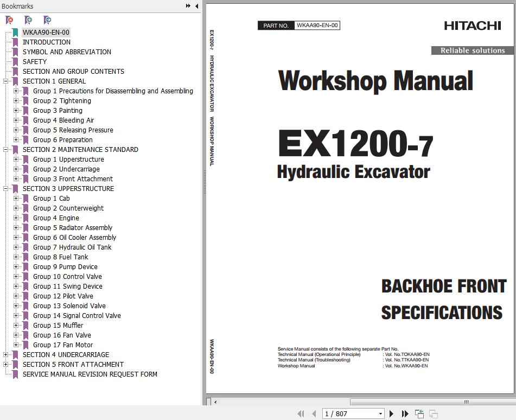The height and width of the screenshot is (420, 516).
Task: Click the next view navigation icon
Action: click(x=434, y=413)
